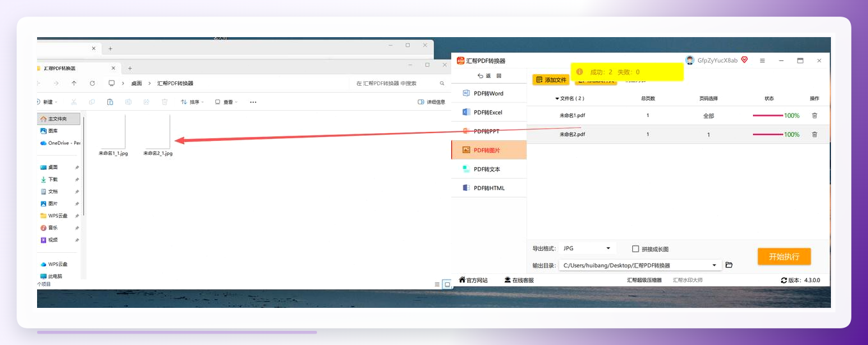Click the 页码选择 value 全部 for 未命名1.pdf
Screen dimensions: 868x345
708,116
